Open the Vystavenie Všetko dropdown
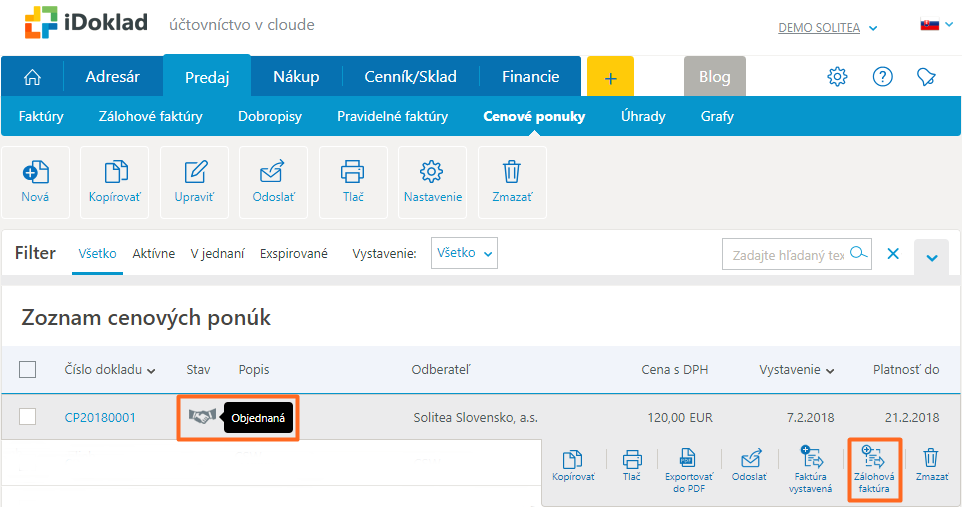 [x=464, y=254]
